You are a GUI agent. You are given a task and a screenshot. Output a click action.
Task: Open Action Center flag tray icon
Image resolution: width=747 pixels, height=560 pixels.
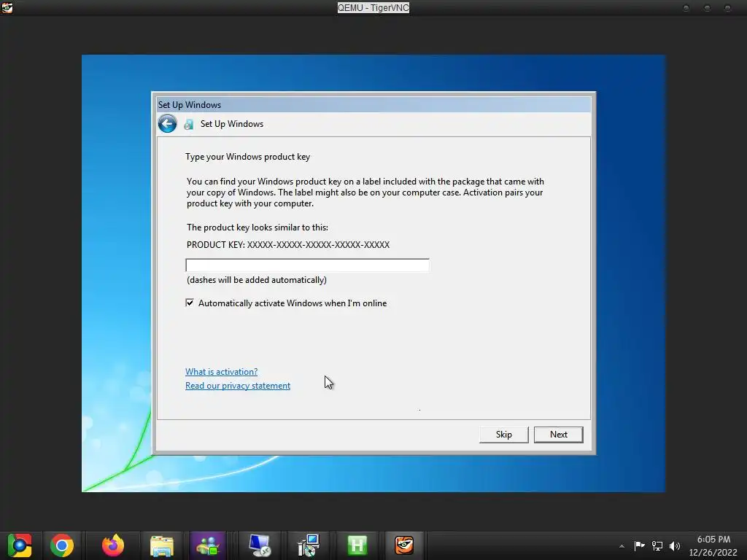tap(639, 545)
